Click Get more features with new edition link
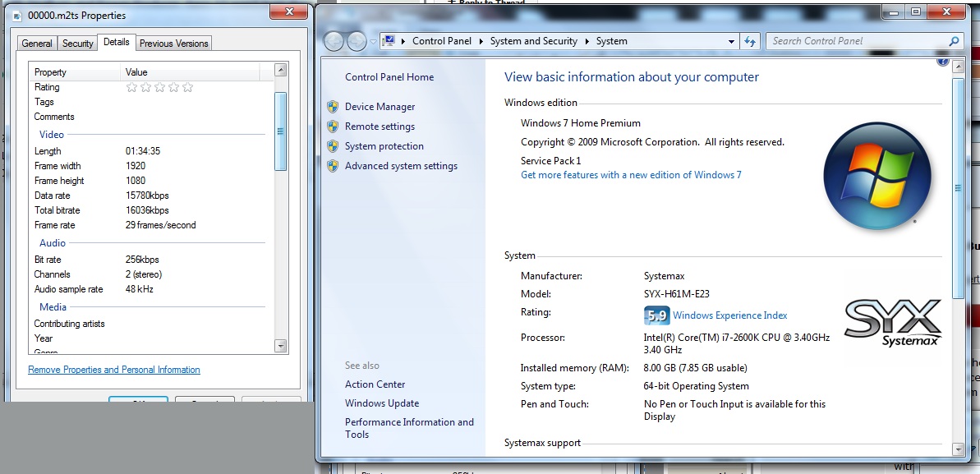The width and height of the screenshot is (980, 474). (631, 174)
